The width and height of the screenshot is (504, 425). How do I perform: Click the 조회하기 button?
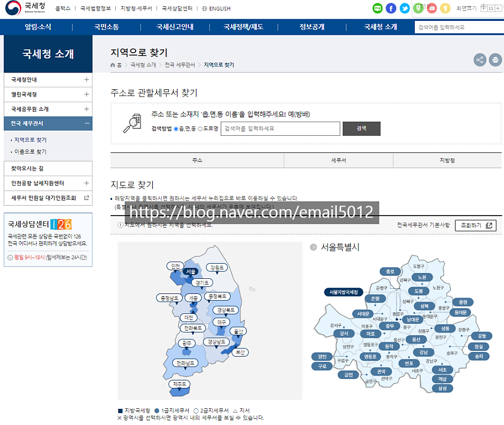point(475,226)
